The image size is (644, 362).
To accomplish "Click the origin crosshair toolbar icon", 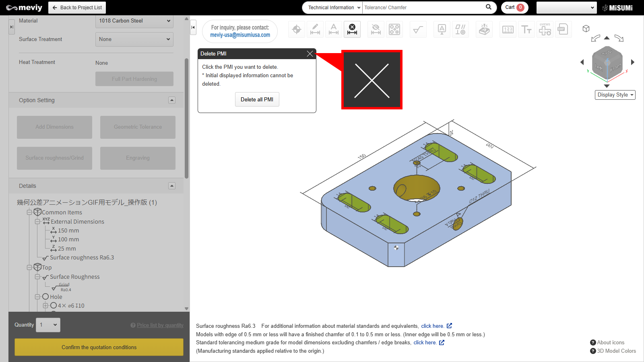I will (297, 29).
